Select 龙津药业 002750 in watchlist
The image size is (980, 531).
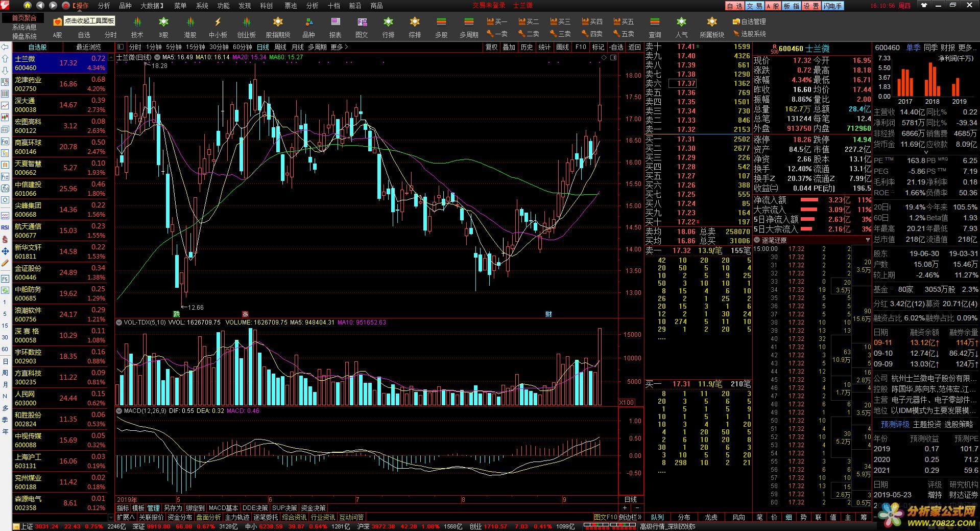(60, 84)
